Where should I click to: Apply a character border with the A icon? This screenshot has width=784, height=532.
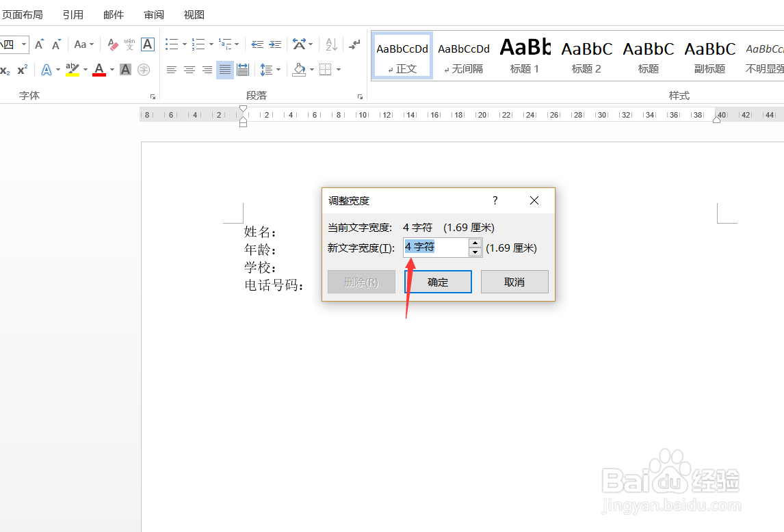tap(147, 44)
